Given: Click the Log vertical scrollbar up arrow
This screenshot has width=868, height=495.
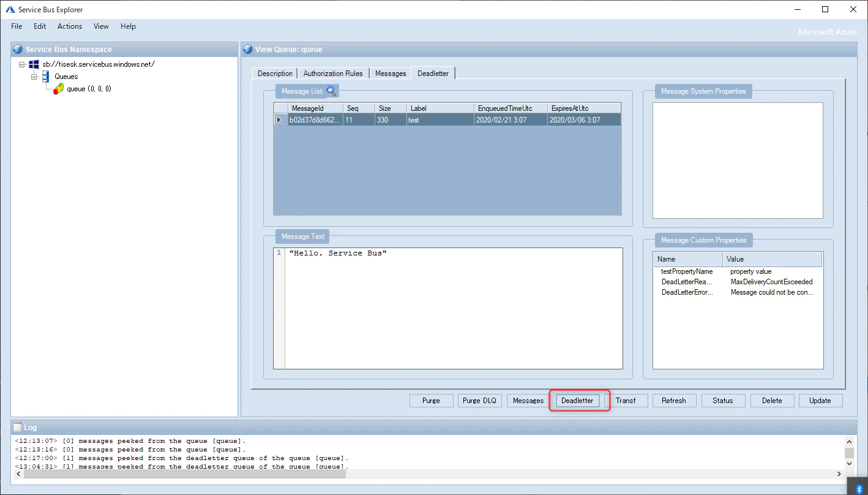Looking at the screenshot, I should [x=850, y=441].
